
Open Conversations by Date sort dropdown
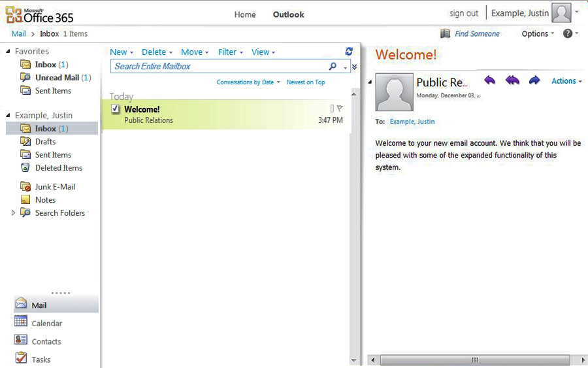[248, 82]
